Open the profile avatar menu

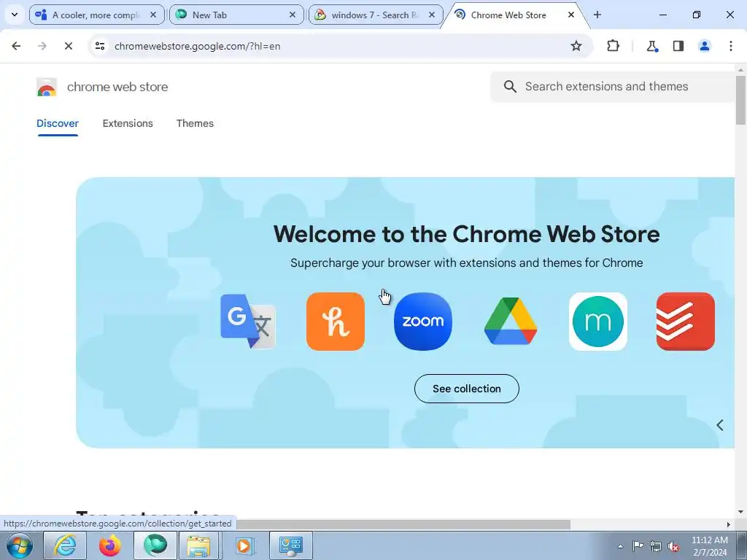click(704, 46)
